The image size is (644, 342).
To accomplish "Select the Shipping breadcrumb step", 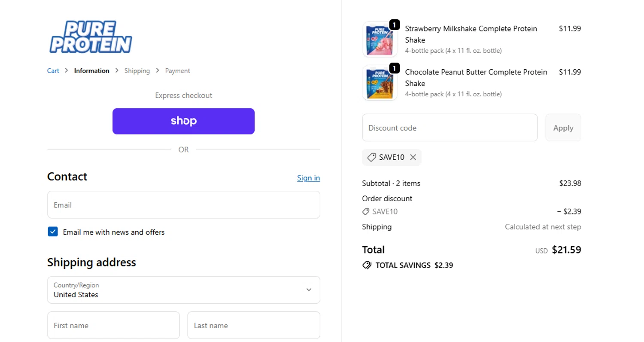I will point(137,70).
